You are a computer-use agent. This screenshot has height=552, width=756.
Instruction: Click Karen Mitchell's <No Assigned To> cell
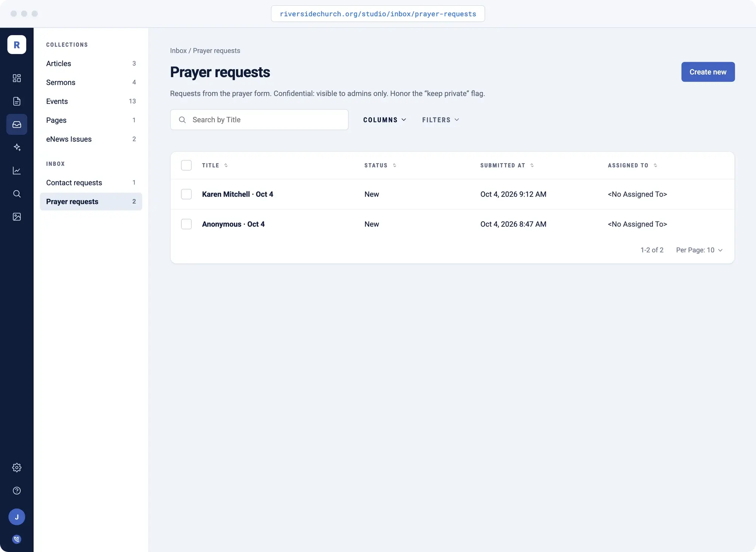[x=637, y=194]
